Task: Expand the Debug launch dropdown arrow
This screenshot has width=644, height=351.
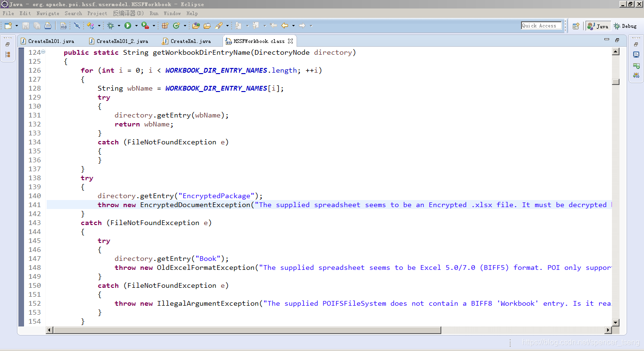Action: click(x=119, y=25)
